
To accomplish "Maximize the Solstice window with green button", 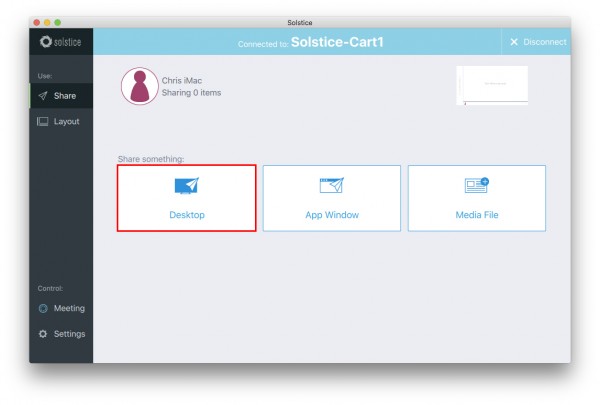I will 57,23.
